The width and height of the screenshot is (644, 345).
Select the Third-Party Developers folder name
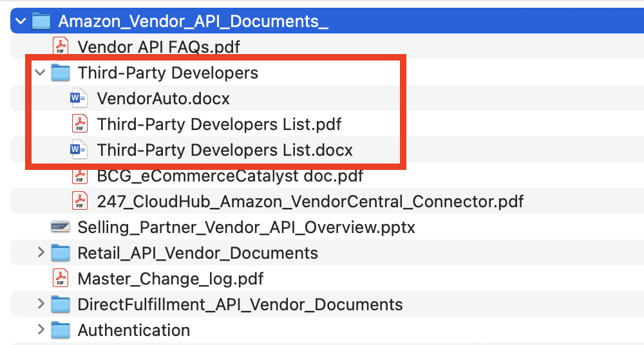pyautogui.click(x=168, y=73)
